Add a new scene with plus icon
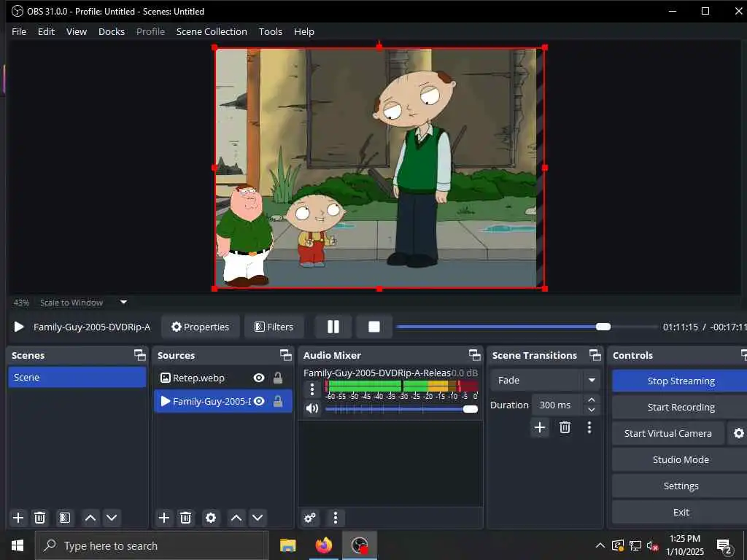Screen dimensions: 747x560 coord(18,518)
